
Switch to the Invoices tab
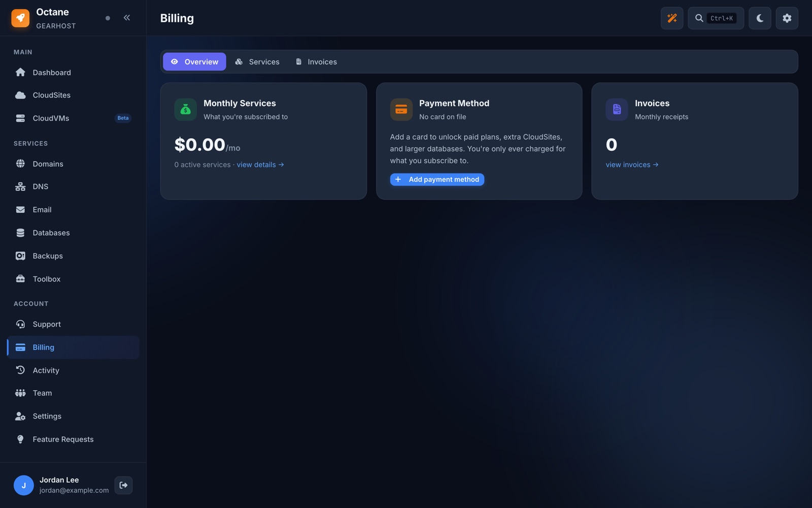coord(316,61)
